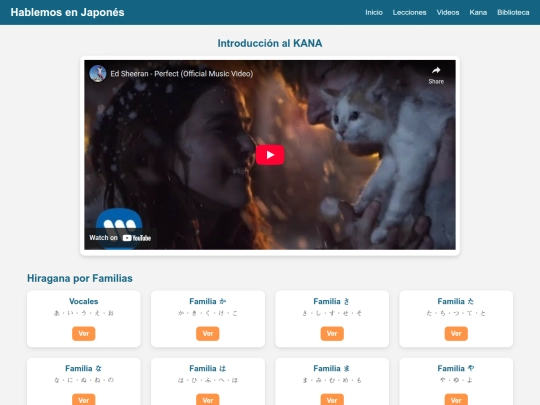Screen dimensions: 540x405
Task: Click the さ・し・す・せ・そ characters row
Action: coord(332,313)
